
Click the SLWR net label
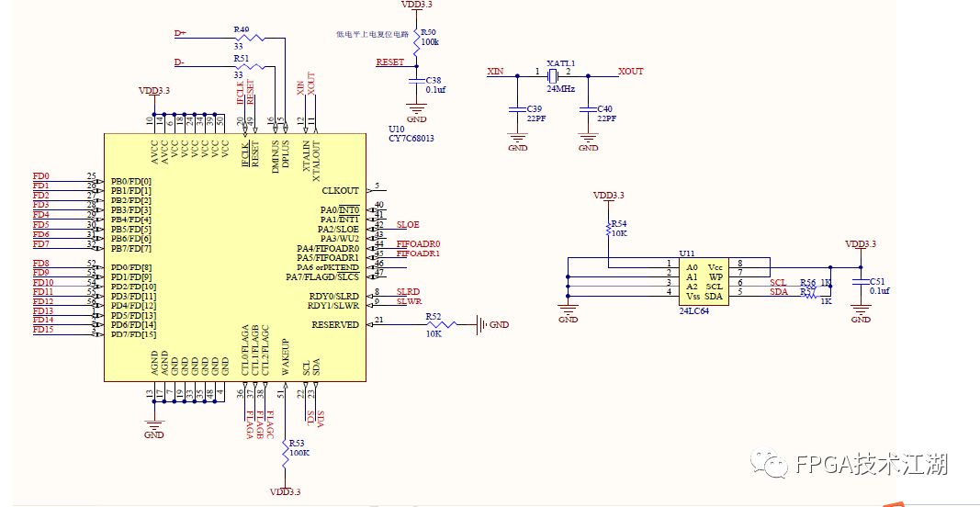pyautogui.click(x=408, y=301)
